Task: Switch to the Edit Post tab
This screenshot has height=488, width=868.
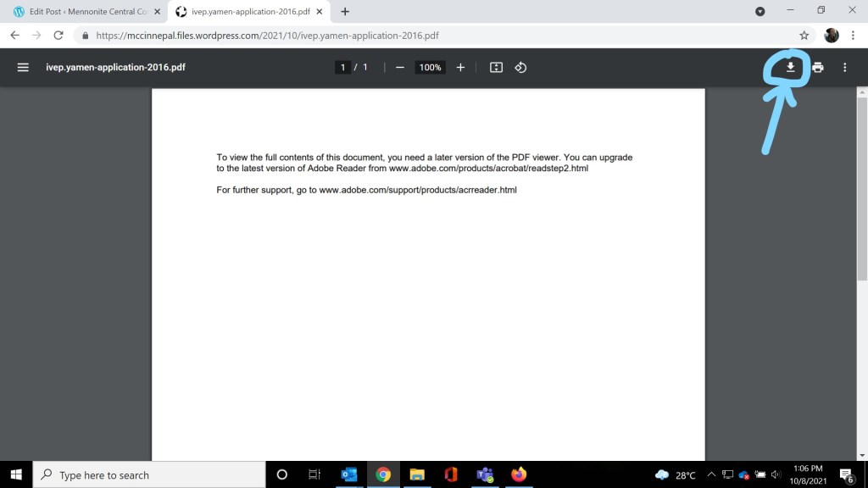Action: [x=81, y=12]
